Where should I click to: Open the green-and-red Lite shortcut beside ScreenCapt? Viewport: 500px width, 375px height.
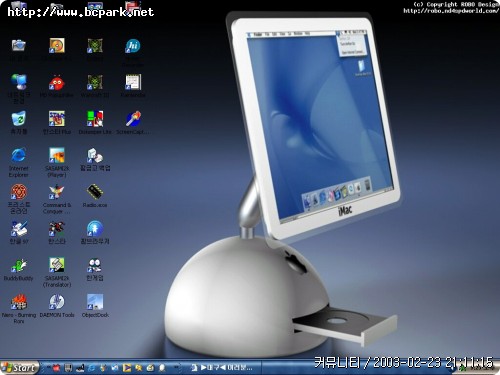click(95, 119)
